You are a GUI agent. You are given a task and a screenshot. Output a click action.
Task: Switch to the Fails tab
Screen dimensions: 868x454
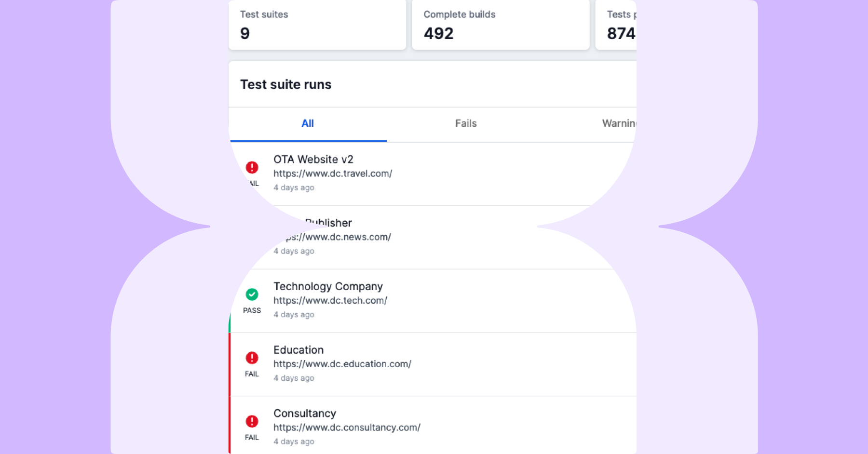click(x=466, y=123)
